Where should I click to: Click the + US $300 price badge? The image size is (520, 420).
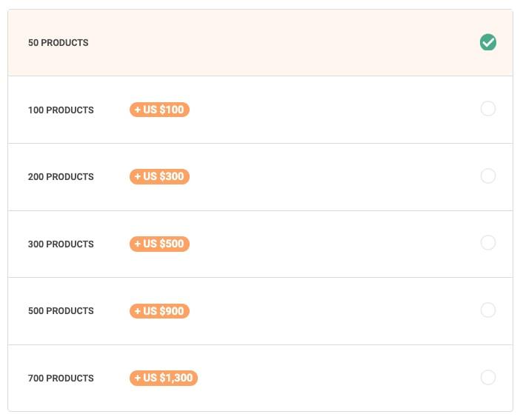[x=159, y=176]
